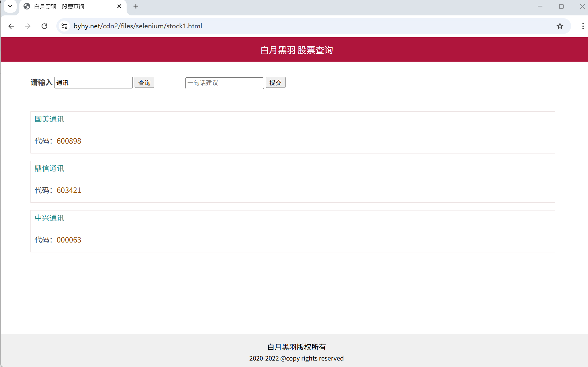The width and height of the screenshot is (588, 367).
Task: Click the 白月黑羽版权所有 footer text
Action: (297, 347)
